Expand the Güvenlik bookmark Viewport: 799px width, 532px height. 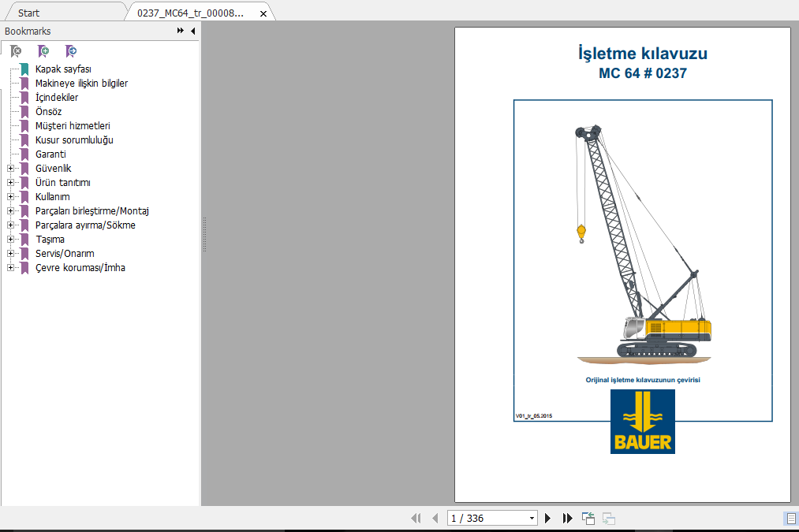pyautogui.click(x=10, y=169)
